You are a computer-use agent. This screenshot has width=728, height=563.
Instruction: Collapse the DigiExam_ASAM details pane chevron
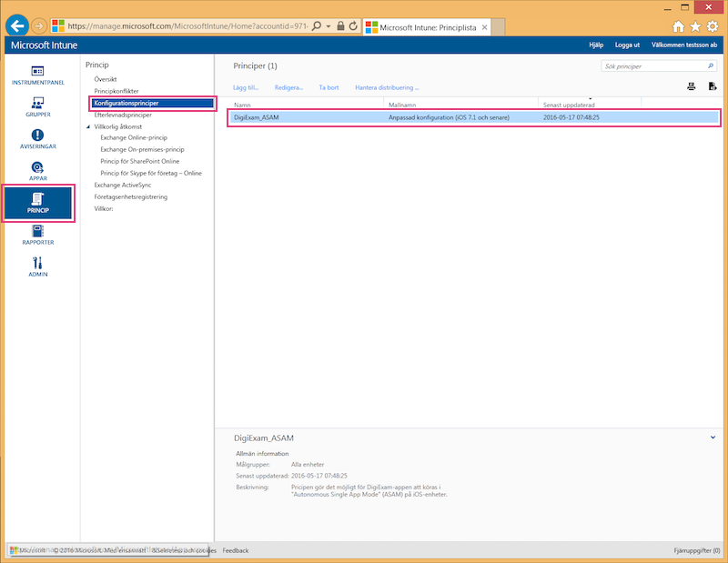point(713,437)
